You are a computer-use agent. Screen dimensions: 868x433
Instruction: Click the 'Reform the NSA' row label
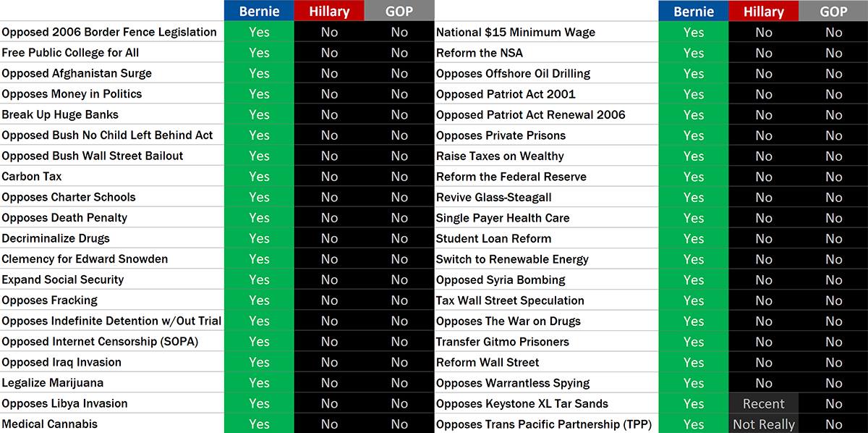(480, 53)
